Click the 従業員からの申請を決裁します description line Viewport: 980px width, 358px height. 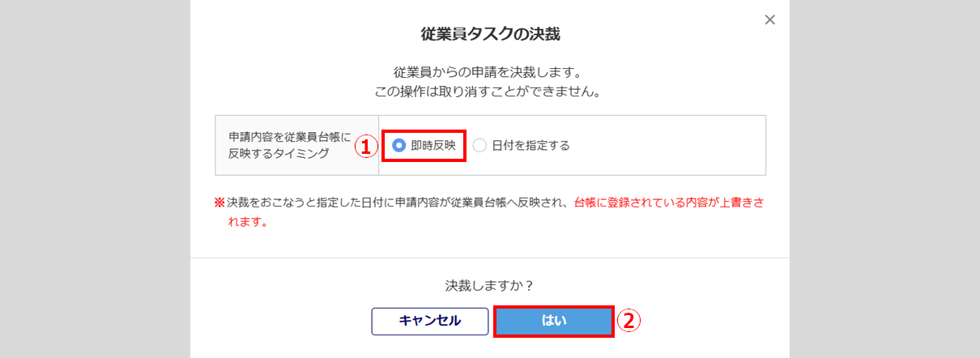(x=490, y=72)
